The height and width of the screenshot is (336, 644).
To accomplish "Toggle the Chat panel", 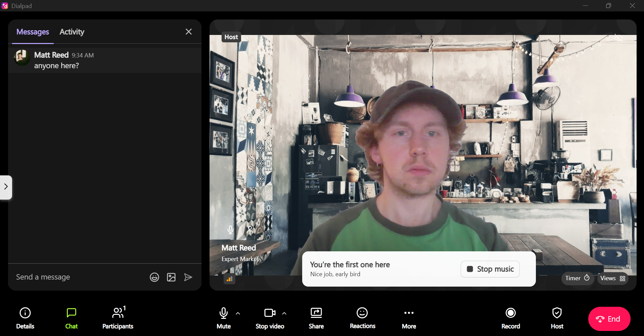I will 72,318.
